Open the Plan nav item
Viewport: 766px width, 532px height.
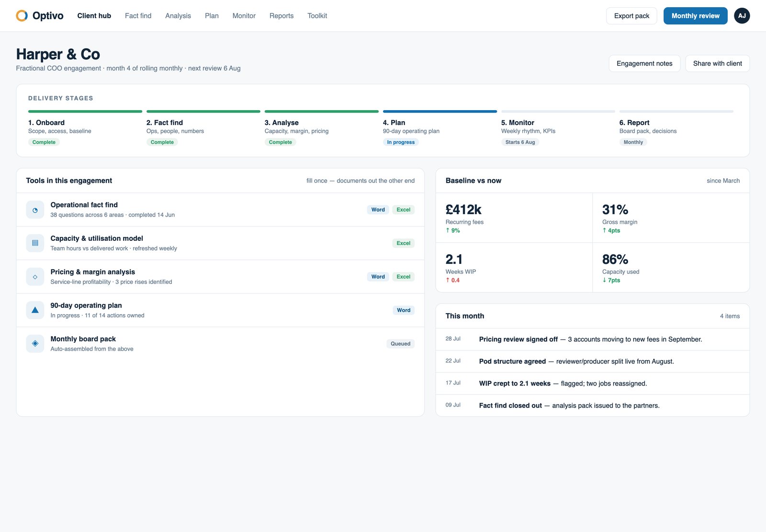tap(212, 16)
